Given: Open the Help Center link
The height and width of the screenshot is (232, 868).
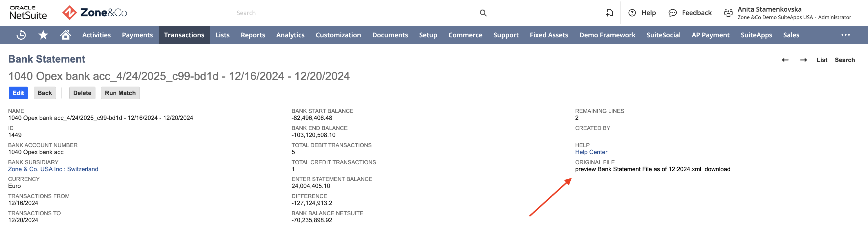Looking at the screenshot, I should tap(591, 152).
